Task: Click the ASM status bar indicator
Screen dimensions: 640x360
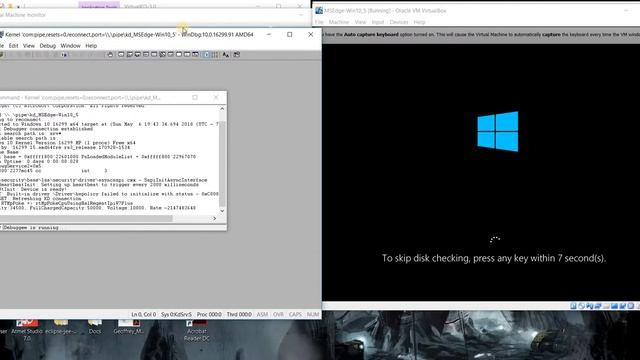Action: (262, 315)
